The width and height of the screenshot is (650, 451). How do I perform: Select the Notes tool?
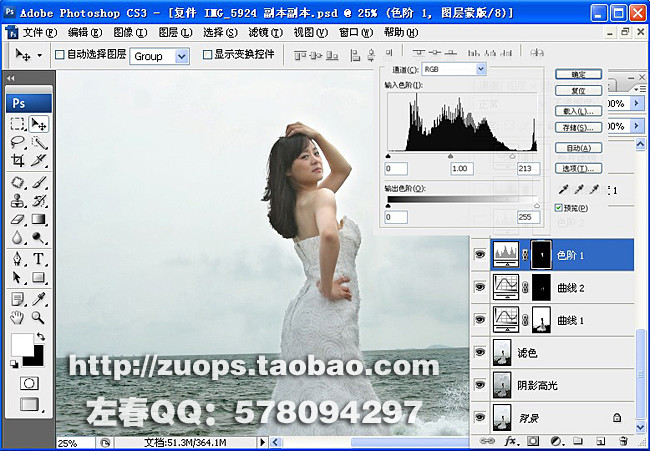[18, 299]
